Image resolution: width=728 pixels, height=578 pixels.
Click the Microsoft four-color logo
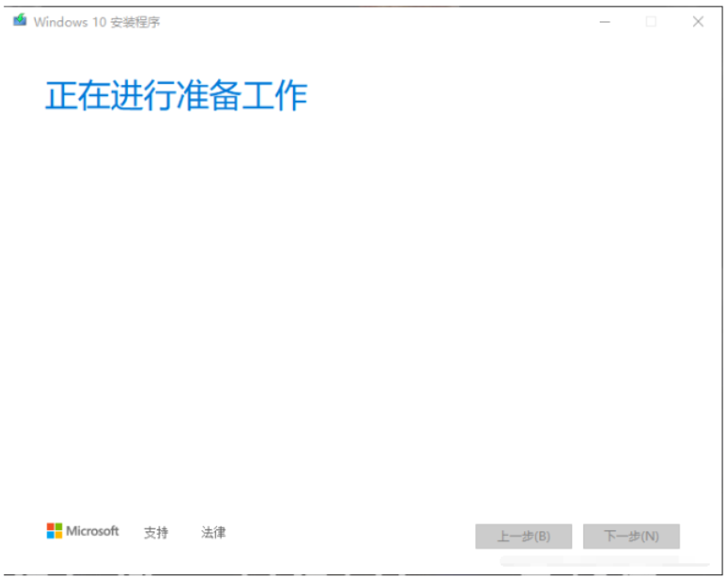54,530
